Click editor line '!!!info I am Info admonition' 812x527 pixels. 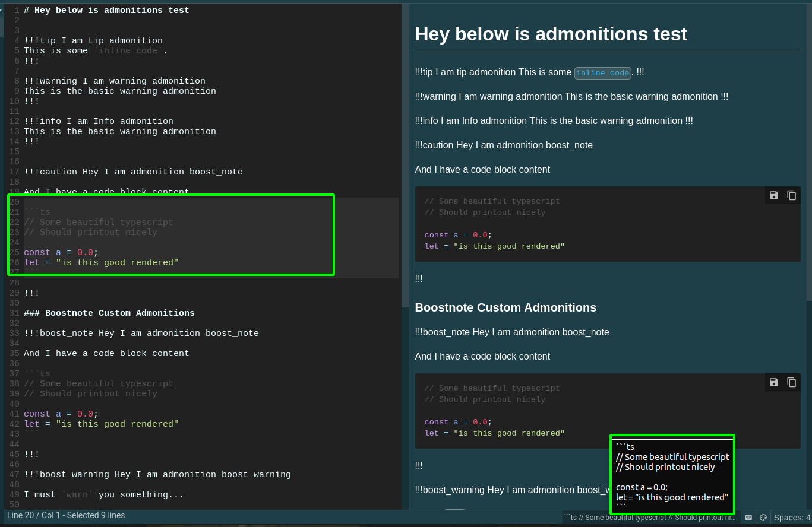pyautogui.click(x=99, y=122)
